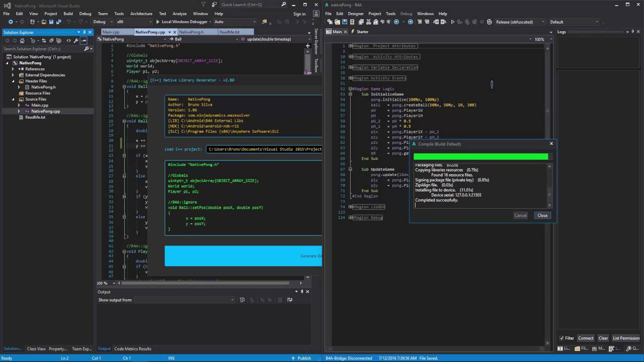Click Connect button in Logs panel

(586, 338)
